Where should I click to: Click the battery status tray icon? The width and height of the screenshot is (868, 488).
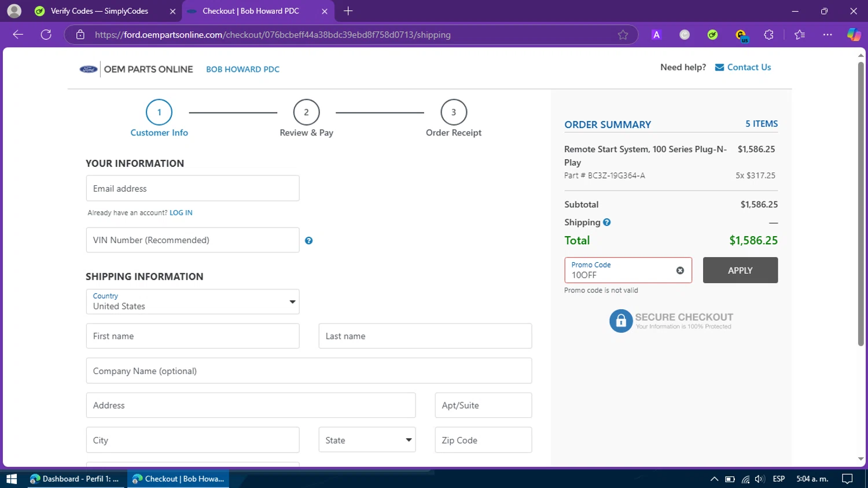pyautogui.click(x=730, y=479)
